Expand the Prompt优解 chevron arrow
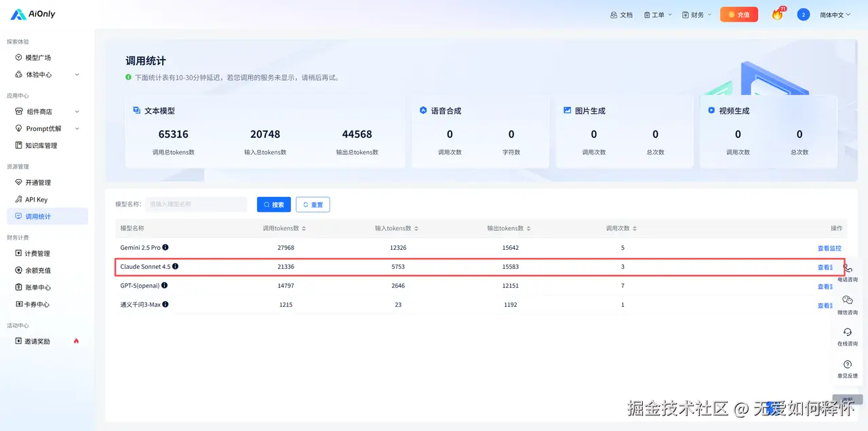 click(x=77, y=128)
